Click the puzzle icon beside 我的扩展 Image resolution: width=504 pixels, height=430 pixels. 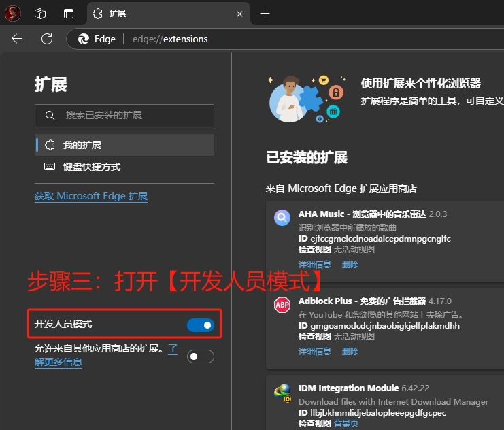50,145
